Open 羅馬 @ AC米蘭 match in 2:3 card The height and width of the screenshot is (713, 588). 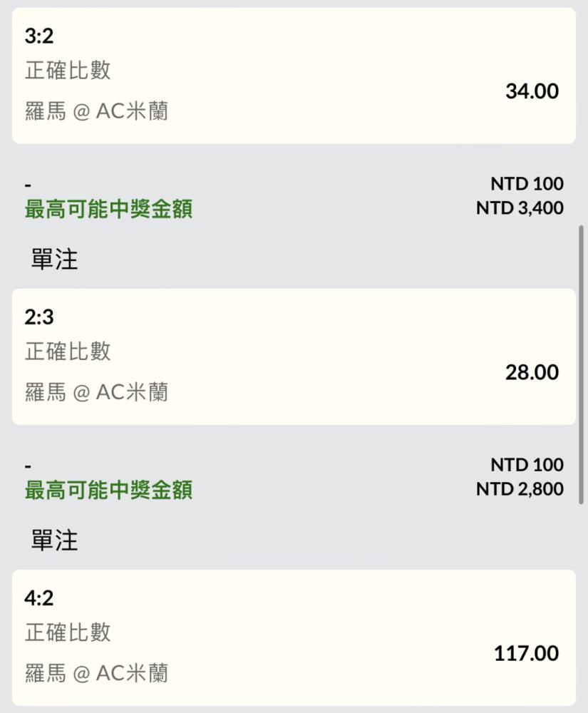click(97, 393)
